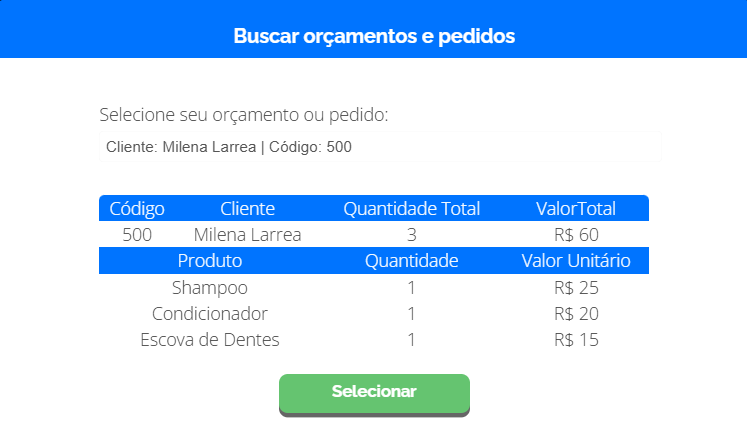Click the R$ 20 unit price
Screen dimensions: 747x421
pos(575,314)
